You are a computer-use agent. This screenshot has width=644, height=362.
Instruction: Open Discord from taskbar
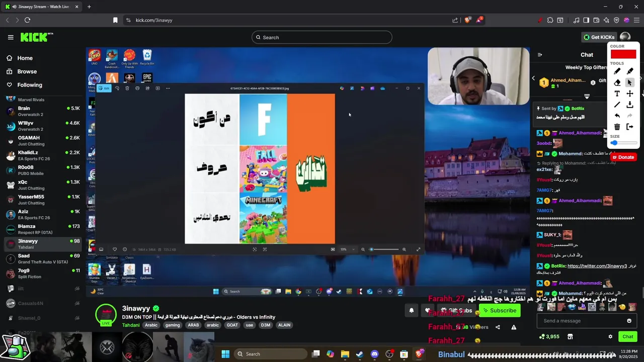374,354
